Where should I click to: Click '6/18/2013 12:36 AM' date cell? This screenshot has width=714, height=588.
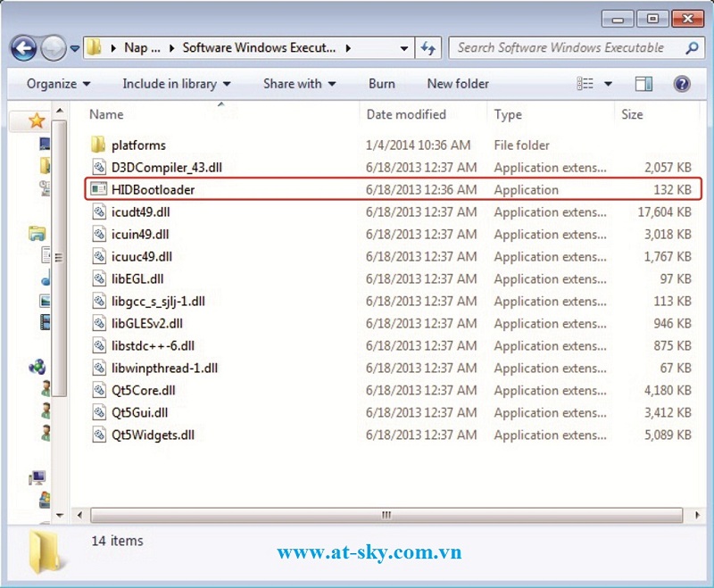click(421, 190)
